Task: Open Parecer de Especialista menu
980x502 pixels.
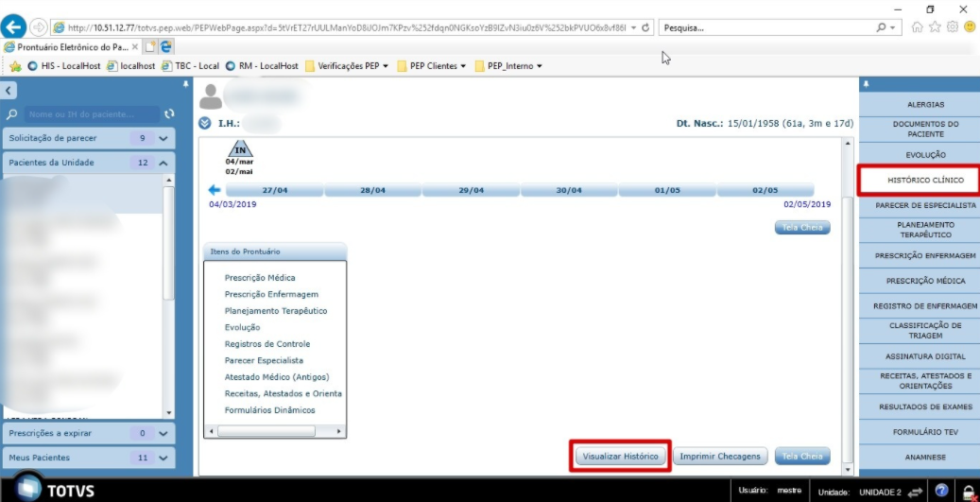Action: pyautogui.click(x=925, y=205)
